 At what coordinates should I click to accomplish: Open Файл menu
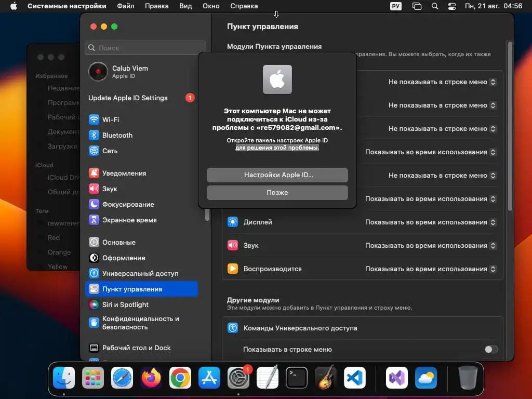click(126, 6)
